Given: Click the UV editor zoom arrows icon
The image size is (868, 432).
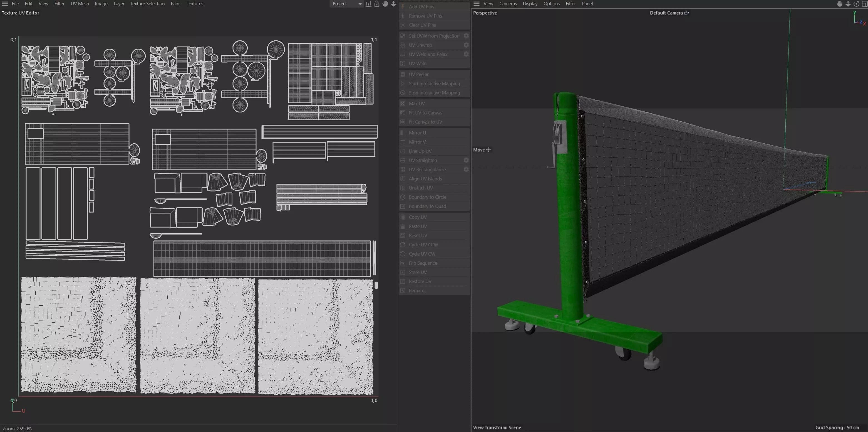Looking at the screenshot, I should 393,4.
